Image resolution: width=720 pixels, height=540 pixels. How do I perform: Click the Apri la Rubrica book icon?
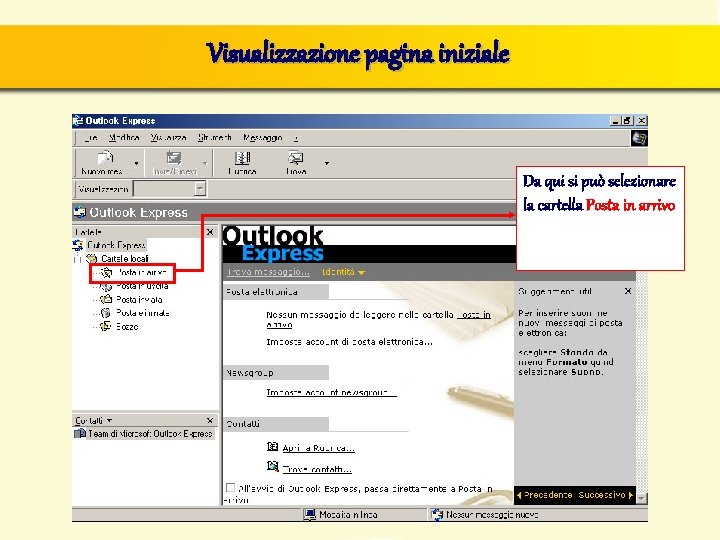[x=272, y=446]
